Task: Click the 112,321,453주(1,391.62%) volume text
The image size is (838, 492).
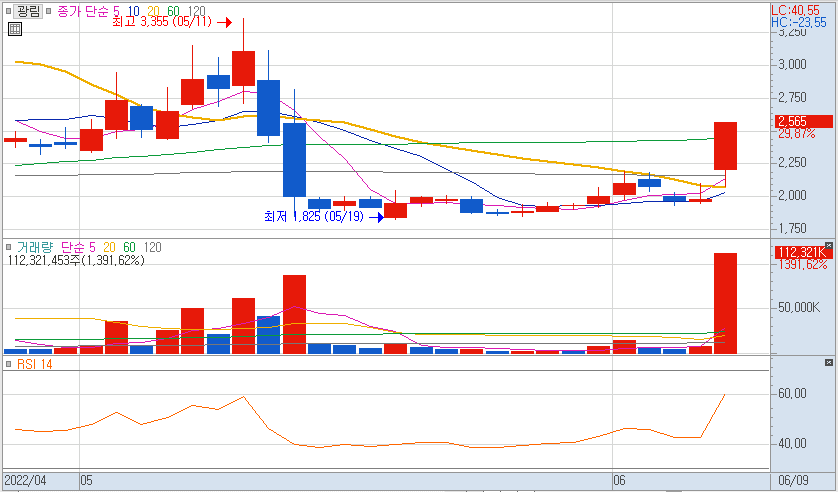Action: click(x=76, y=260)
